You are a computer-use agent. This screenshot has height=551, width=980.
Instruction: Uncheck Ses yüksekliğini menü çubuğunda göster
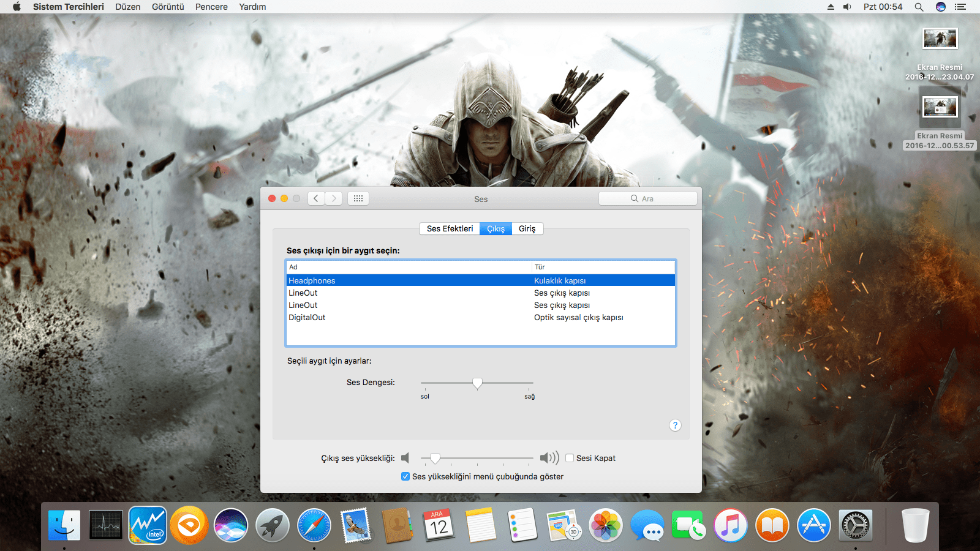click(405, 476)
